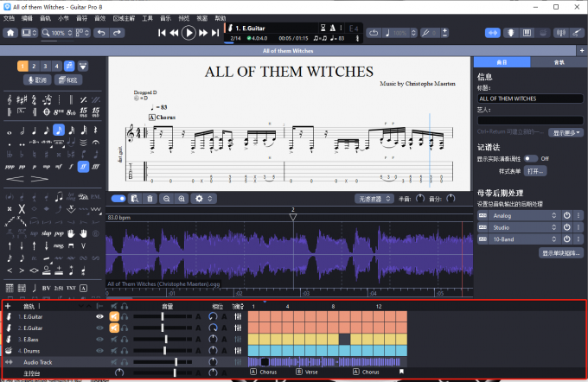
Task: Open the tuner from the toolbar
Action: pos(560,33)
